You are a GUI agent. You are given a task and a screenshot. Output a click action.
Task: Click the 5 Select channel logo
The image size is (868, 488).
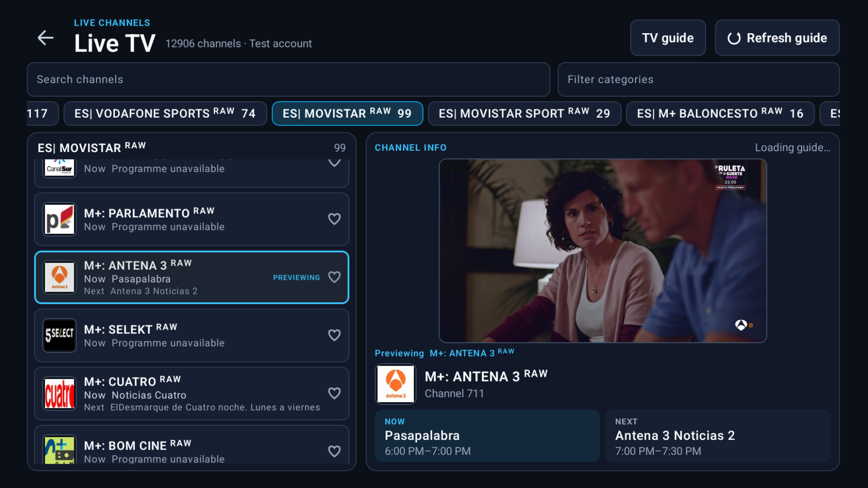[x=60, y=335]
